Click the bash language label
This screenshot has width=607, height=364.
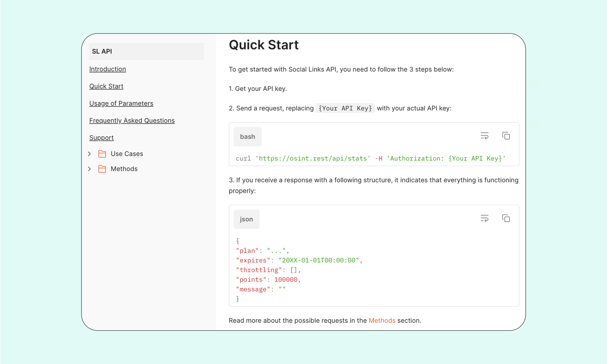coord(247,137)
